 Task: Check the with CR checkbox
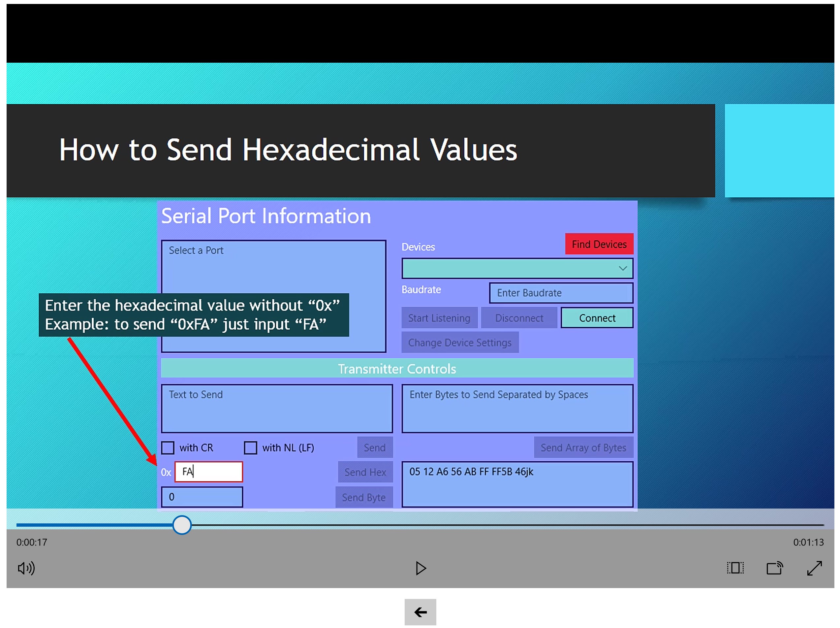(x=168, y=447)
